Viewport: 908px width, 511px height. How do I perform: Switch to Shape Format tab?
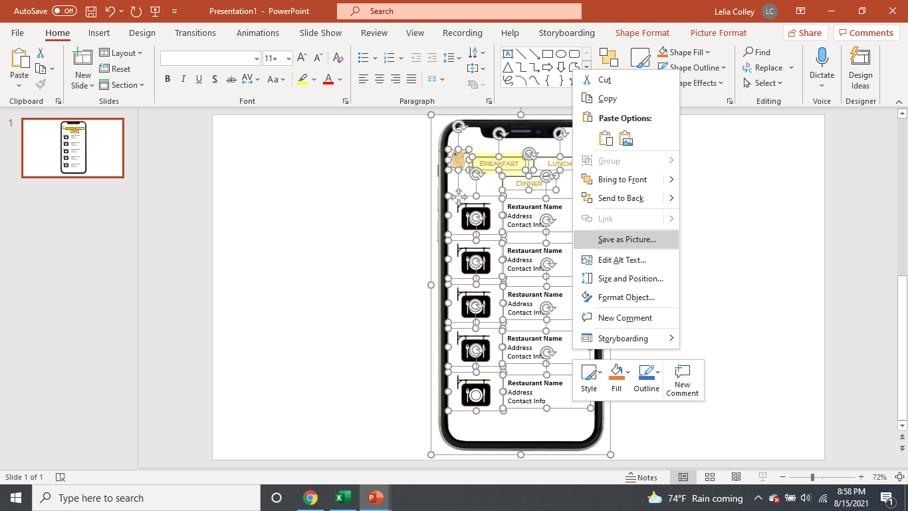(x=642, y=33)
